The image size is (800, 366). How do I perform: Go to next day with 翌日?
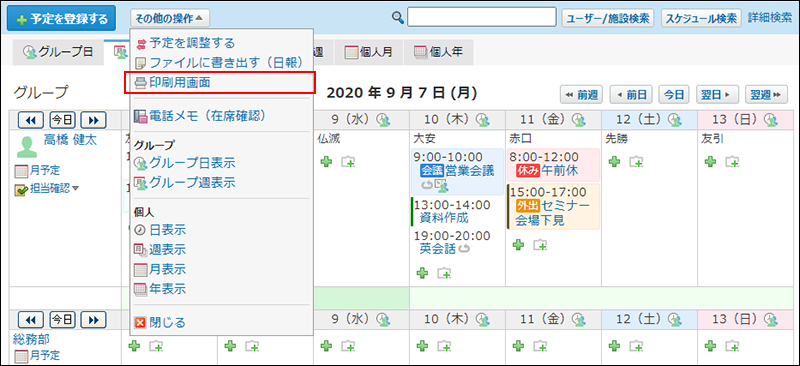click(x=717, y=94)
